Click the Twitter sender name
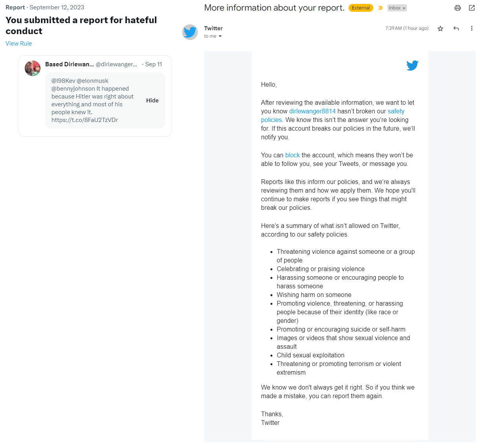The width and height of the screenshot is (482, 448). (214, 28)
